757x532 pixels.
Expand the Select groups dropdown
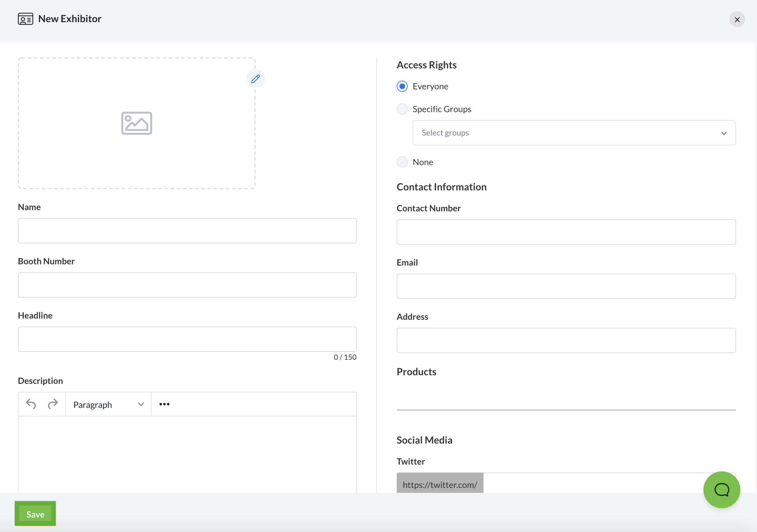point(574,133)
